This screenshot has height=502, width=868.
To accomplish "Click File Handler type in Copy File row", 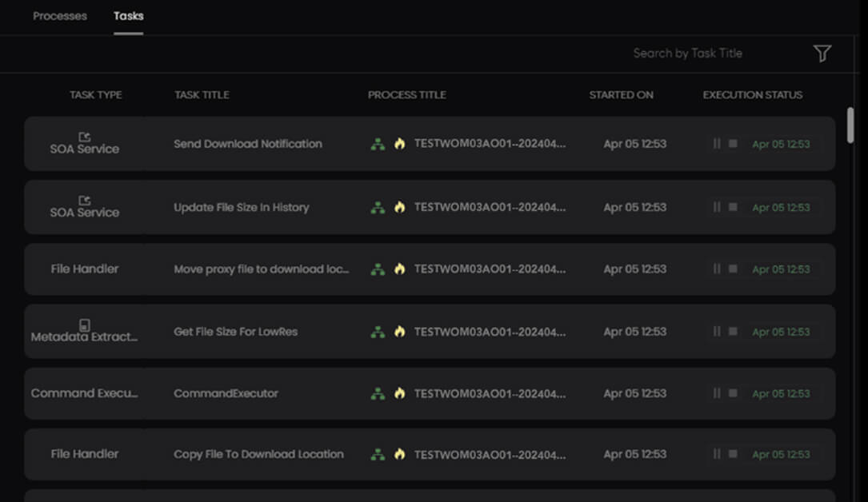I will [x=85, y=454].
